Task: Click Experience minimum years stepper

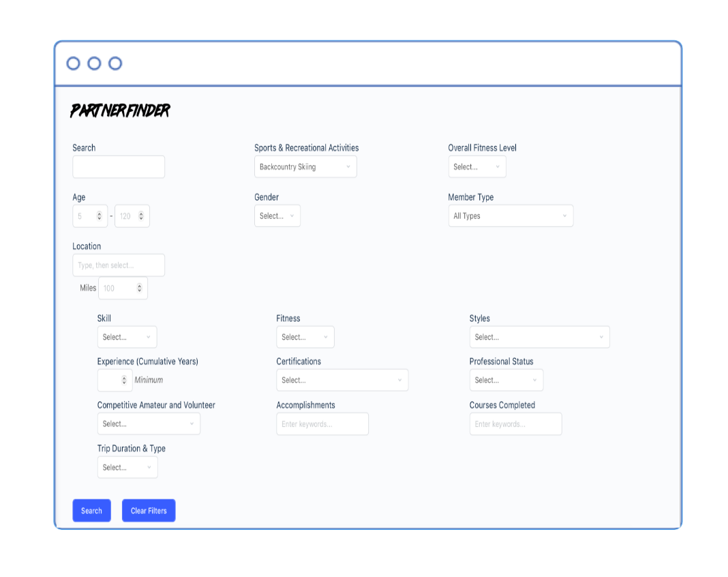Action: [123, 381]
